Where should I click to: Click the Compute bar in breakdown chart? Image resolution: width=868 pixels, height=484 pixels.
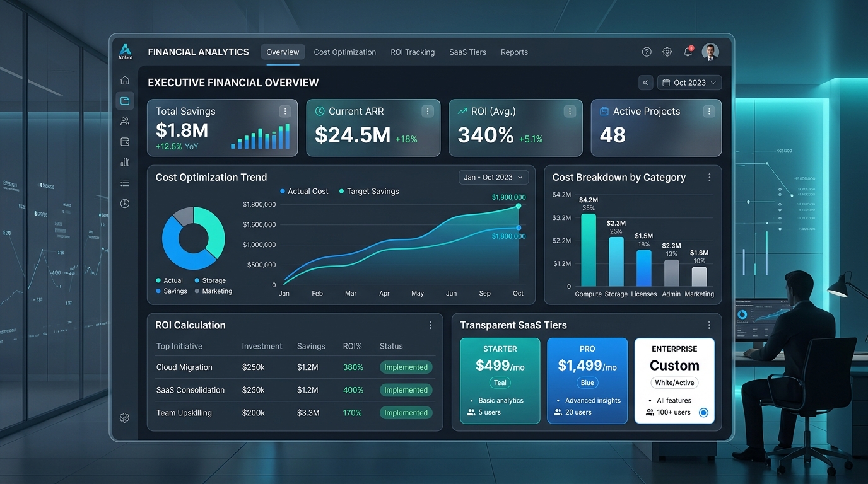click(589, 250)
